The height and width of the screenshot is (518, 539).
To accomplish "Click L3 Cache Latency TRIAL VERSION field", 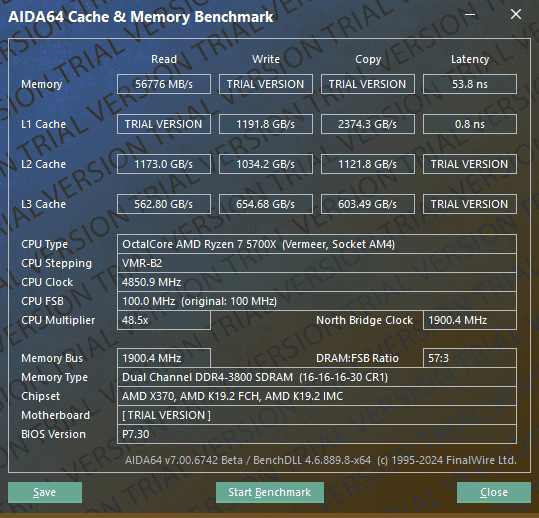I will point(470,204).
